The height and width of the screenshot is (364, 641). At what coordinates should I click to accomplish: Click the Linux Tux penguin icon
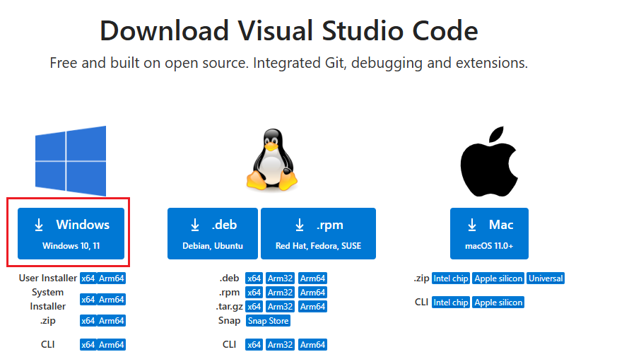(x=272, y=160)
